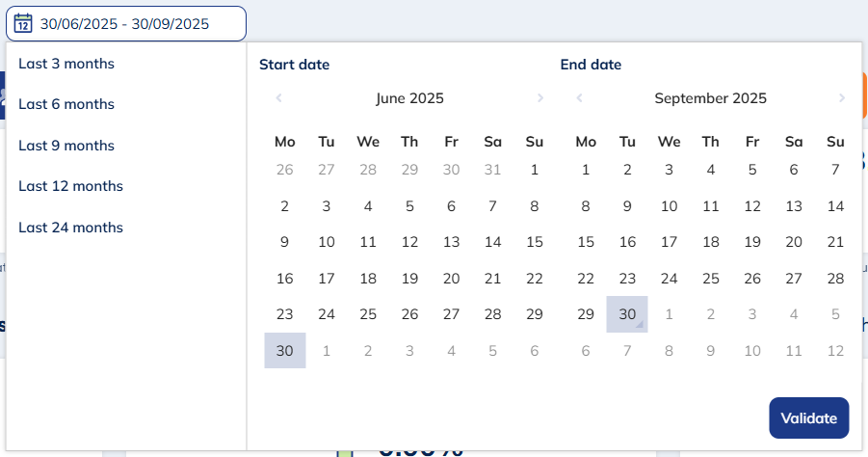Choose Last 9 months range
This screenshot has width=868, height=457.
[66, 146]
